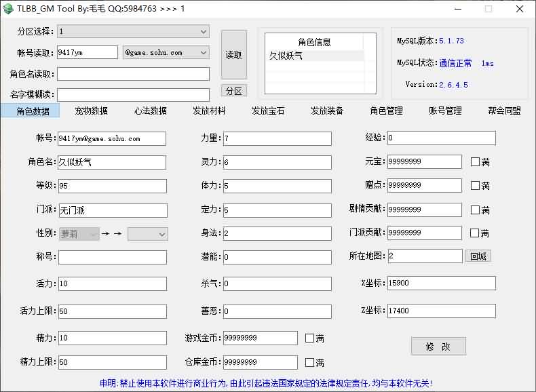Go to the 心法数据 tab
Image resolution: width=536 pixels, height=392 pixels.
click(x=151, y=111)
